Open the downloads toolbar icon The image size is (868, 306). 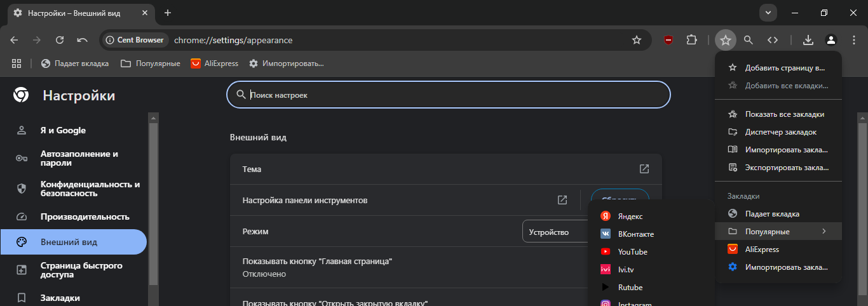pos(808,40)
